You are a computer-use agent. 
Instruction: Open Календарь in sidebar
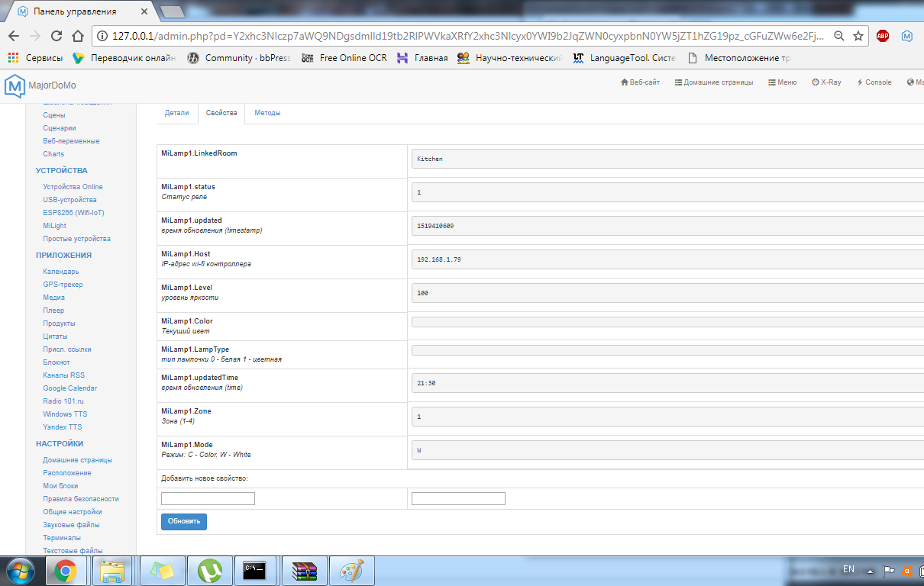pos(61,272)
